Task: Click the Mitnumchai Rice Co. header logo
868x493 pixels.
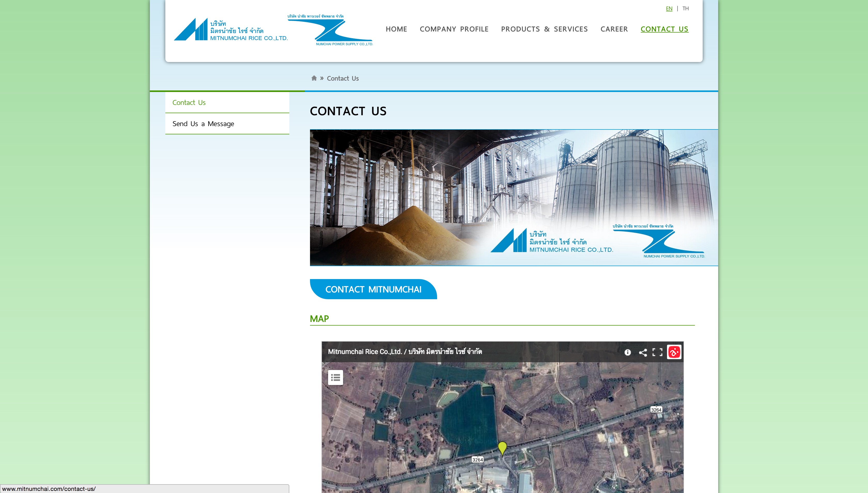Action: pyautogui.click(x=230, y=29)
